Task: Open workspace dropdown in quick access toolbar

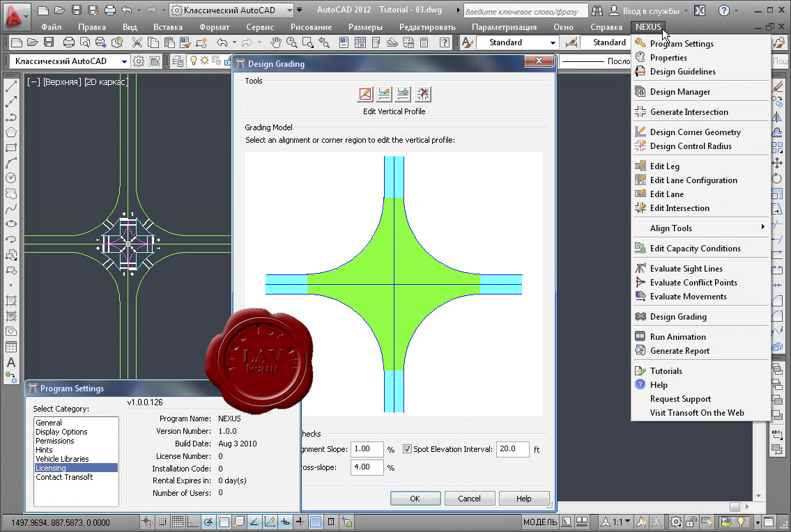Action: coord(289,10)
